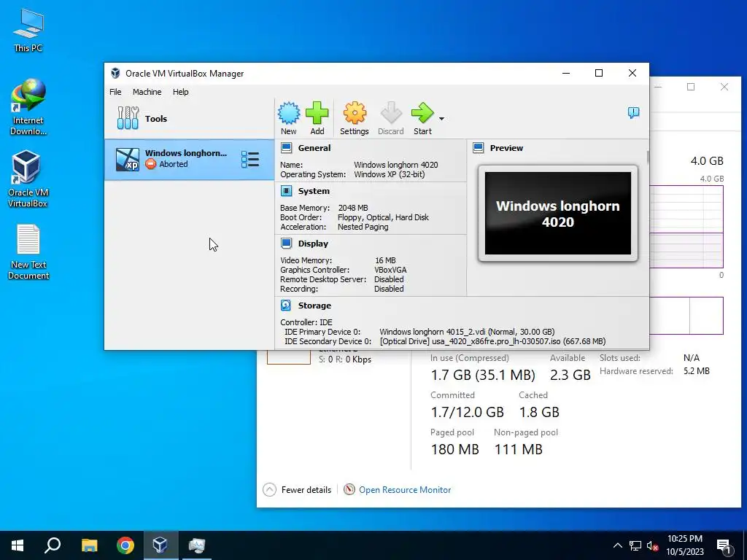Click the VBoxVGA graphics controller value
This screenshot has width=747, height=560.
point(391,270)
